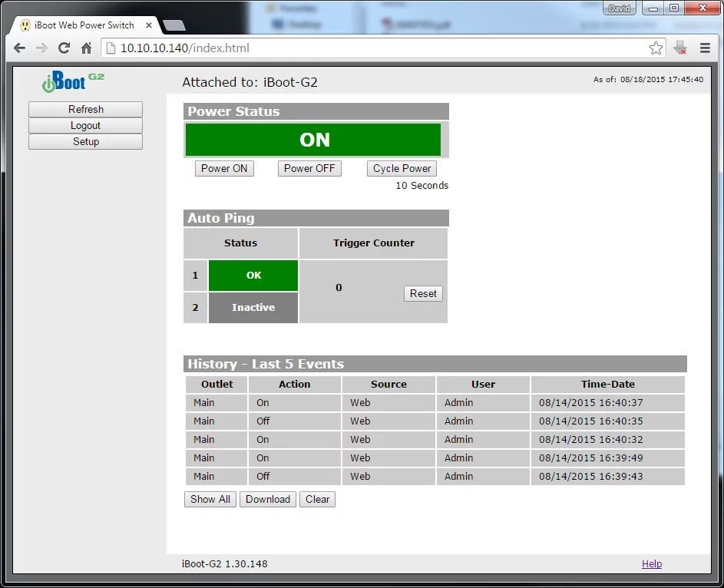Screen dimensions: 724x588
Task: Click the green OK status for ping 1
Action: coord(253,276)
